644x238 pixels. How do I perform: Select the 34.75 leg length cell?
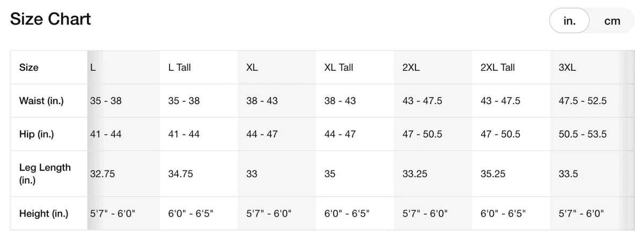(x=180, y=174)
